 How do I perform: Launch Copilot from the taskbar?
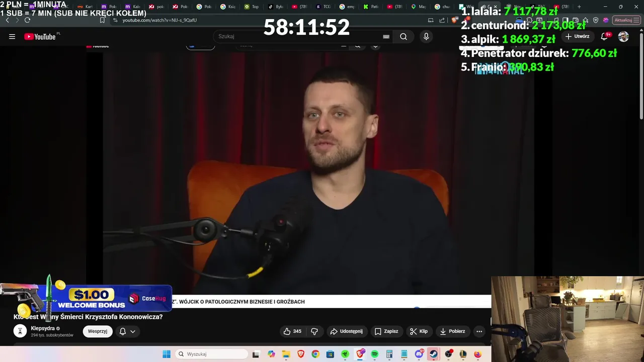(271, 354)
